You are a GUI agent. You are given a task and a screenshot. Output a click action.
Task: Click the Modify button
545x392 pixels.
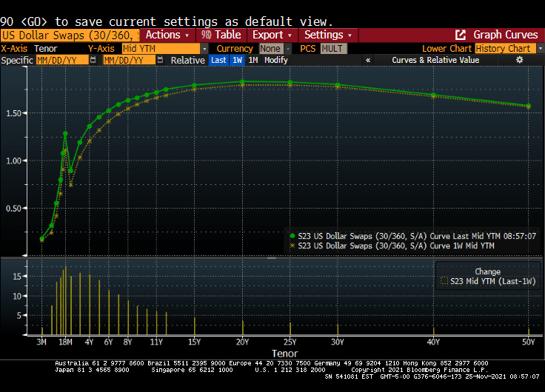pos(275,60)
